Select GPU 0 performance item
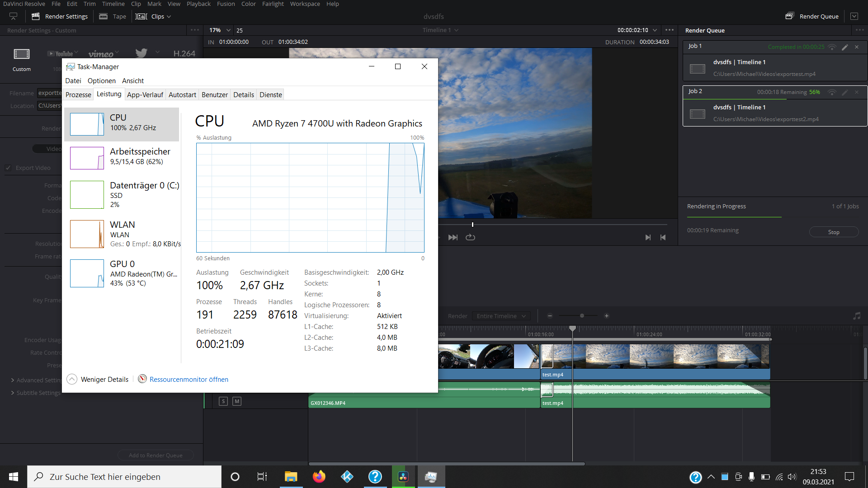 [122, 273]
